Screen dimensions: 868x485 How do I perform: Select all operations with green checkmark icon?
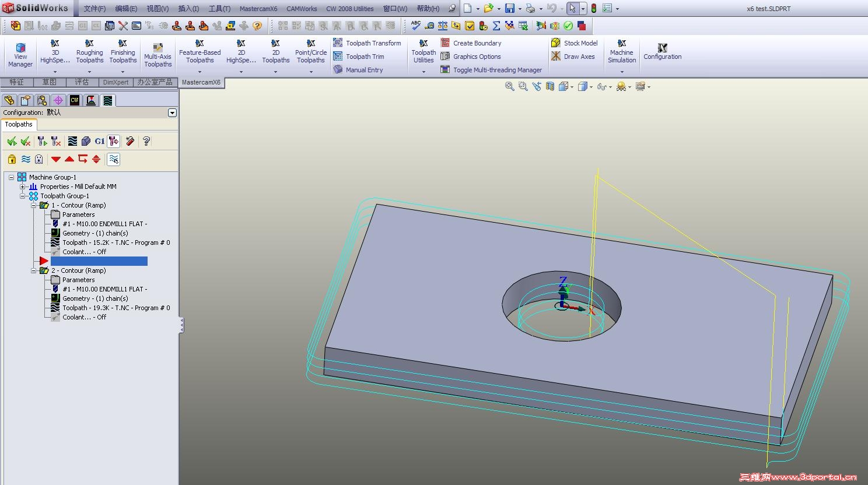tap(12, 141)
